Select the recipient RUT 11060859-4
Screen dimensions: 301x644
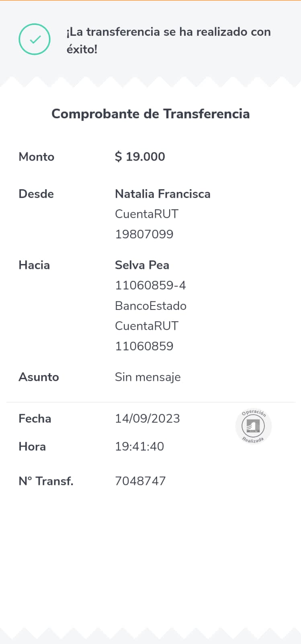(x=150, y=285)
